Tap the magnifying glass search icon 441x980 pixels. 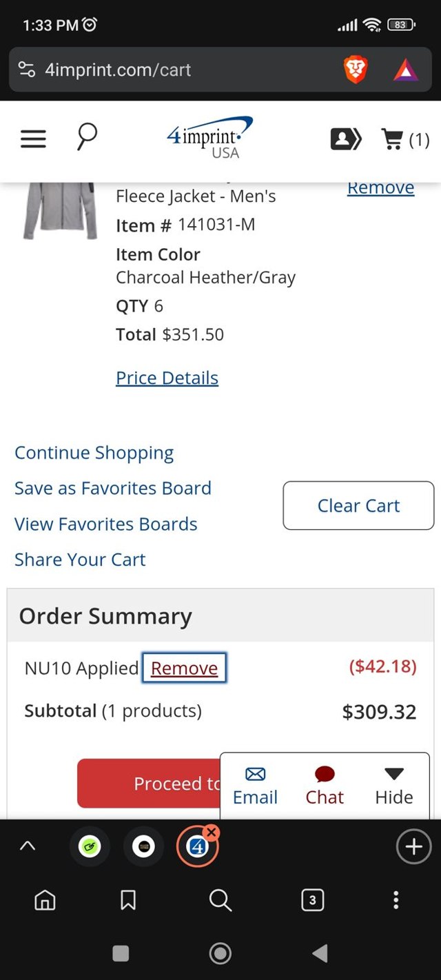tap(87, 137)
